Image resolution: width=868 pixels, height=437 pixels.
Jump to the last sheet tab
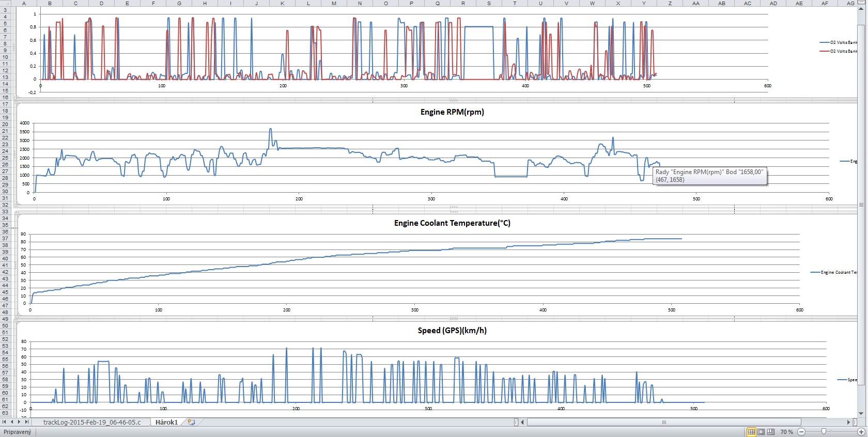26,422
